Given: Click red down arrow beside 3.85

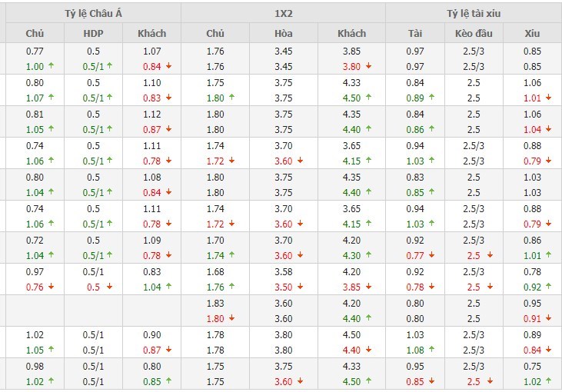Looking at the screenshot, I should [x=368, y=287].
